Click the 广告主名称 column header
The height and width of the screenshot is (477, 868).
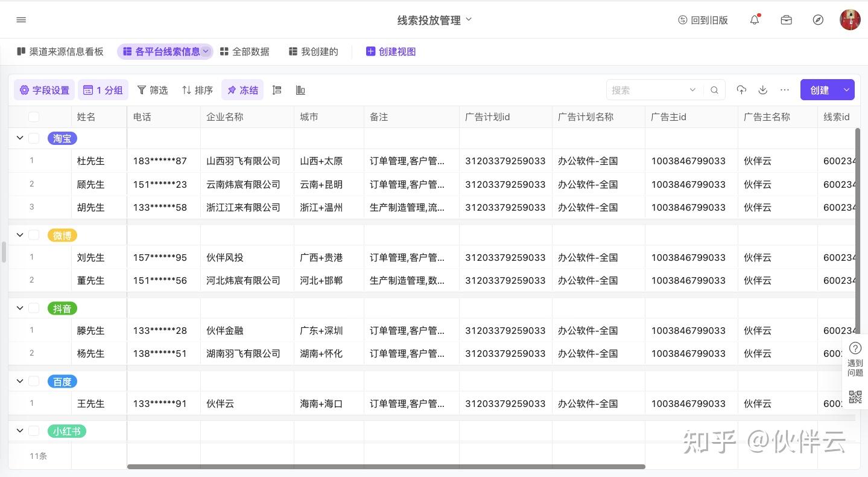[x=778, y=117]
